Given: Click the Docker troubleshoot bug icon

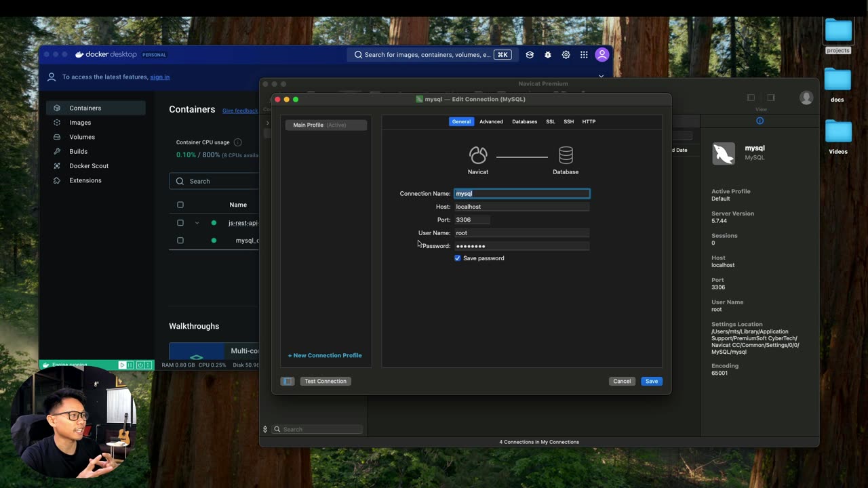Looking at the screenshot, I should [548, 55].
